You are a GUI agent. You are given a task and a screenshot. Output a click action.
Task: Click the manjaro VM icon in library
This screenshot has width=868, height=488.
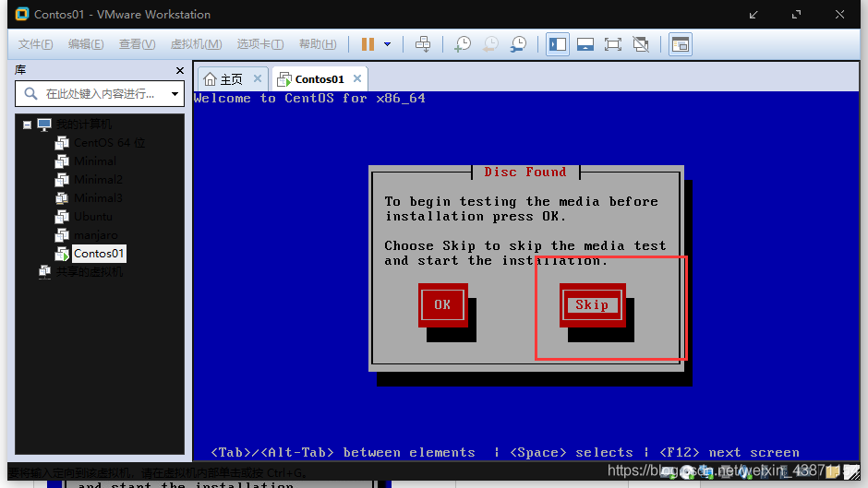pyautogui.click(x=62, y=234)
